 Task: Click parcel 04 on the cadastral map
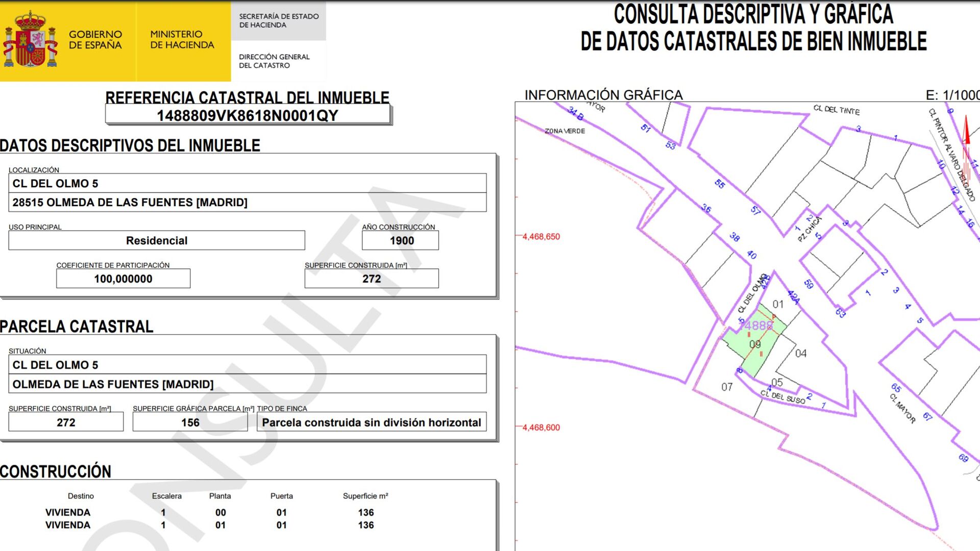(x=800, y=353)
